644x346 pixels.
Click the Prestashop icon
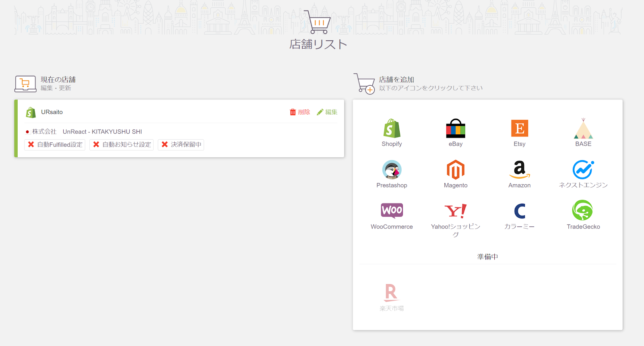click(392, 170)
